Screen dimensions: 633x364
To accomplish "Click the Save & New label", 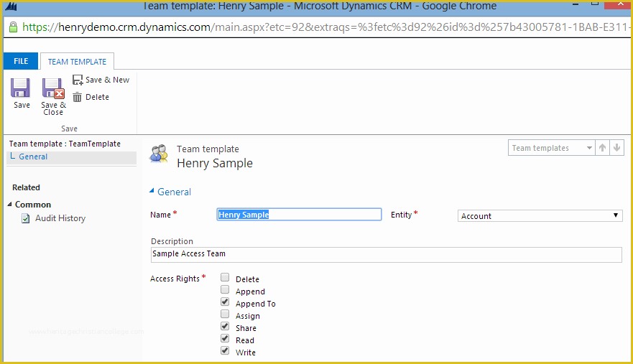I will (x=107, y=80).
